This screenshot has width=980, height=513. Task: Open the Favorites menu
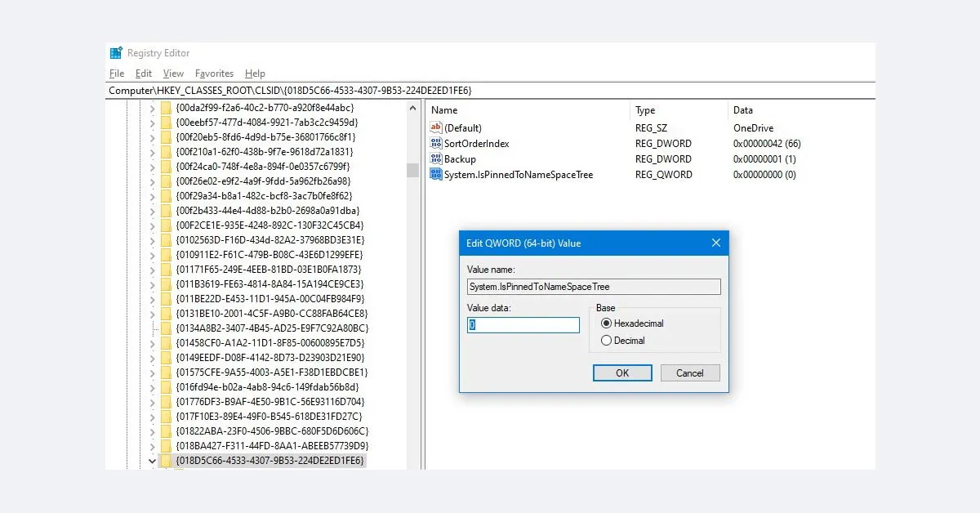pyautogui.click(x=214, y=74)
